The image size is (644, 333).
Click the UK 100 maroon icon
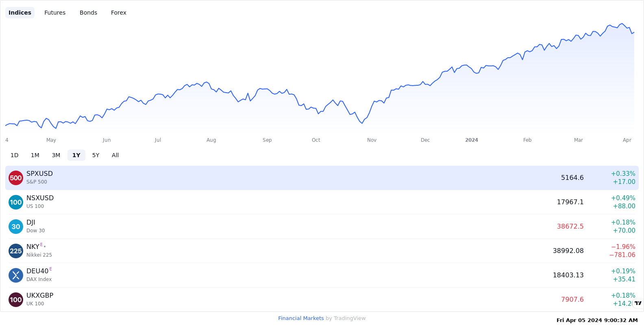(16, 300)
